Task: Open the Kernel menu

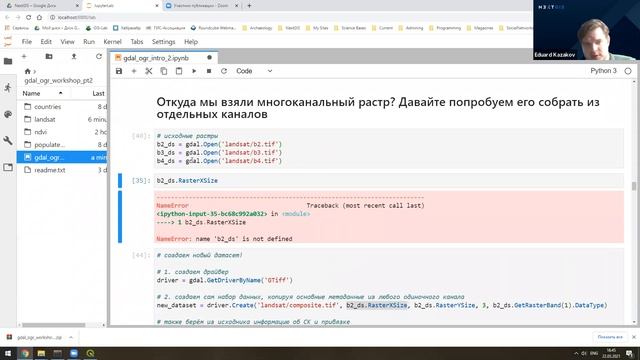Action: pos(112,42)
